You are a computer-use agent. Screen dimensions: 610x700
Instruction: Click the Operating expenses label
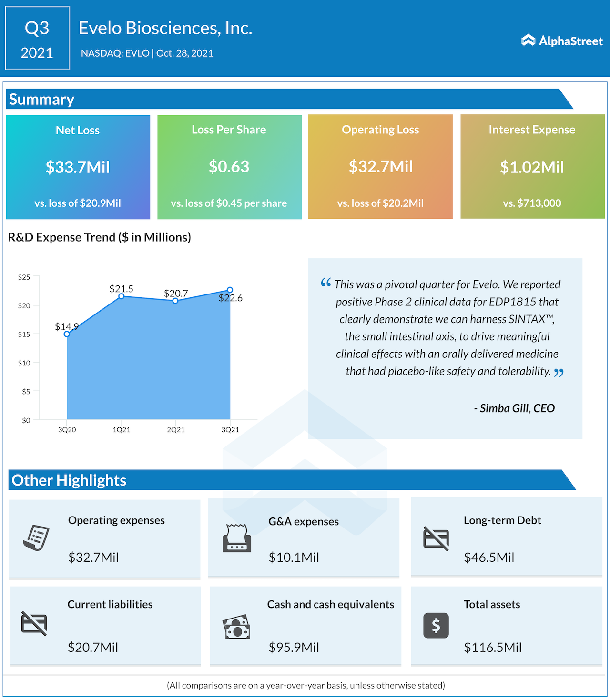116,520
